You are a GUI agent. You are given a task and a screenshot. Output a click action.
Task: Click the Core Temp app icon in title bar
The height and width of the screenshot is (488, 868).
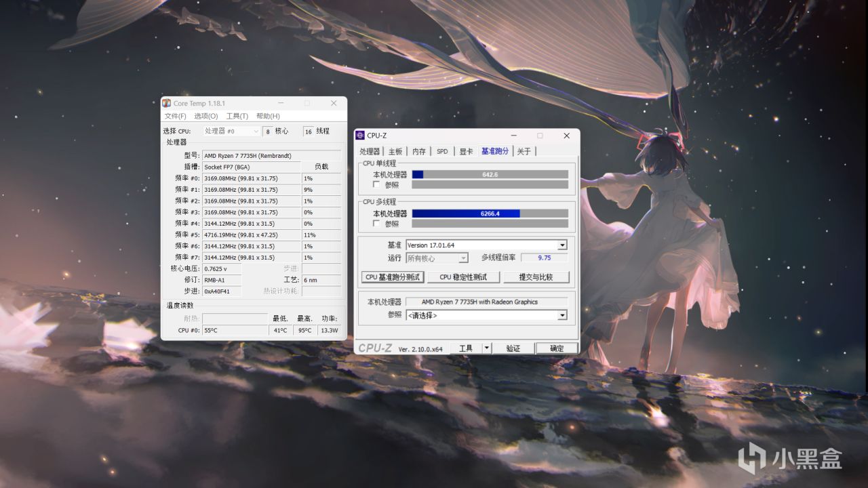click(166, 103)
